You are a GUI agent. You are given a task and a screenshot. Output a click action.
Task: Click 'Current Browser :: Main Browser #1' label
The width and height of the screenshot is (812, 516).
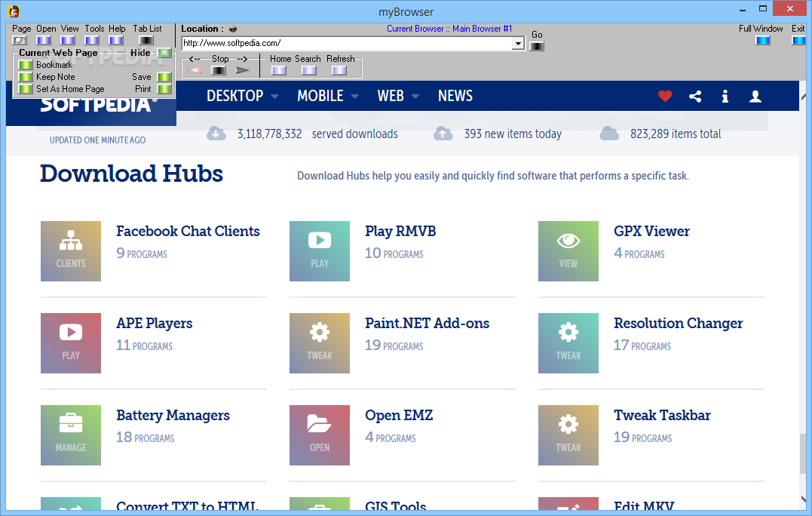click(449, 29)
